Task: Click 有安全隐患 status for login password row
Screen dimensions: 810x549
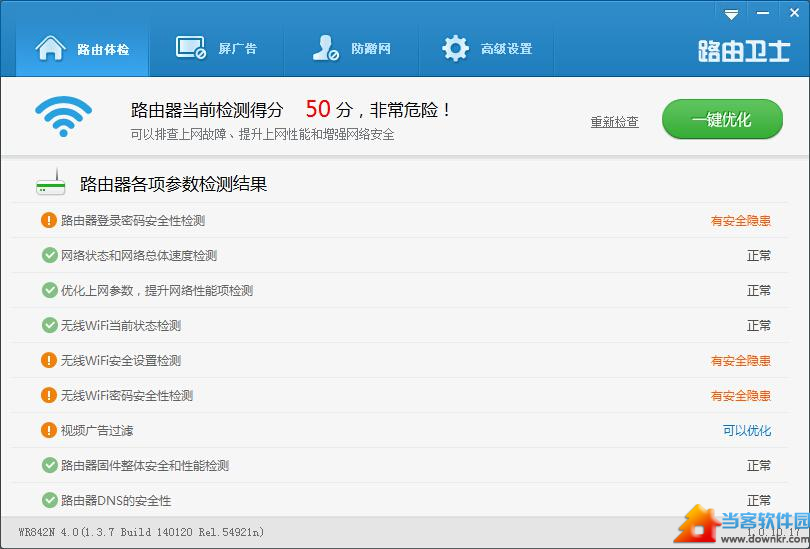Action: (741, 221)
